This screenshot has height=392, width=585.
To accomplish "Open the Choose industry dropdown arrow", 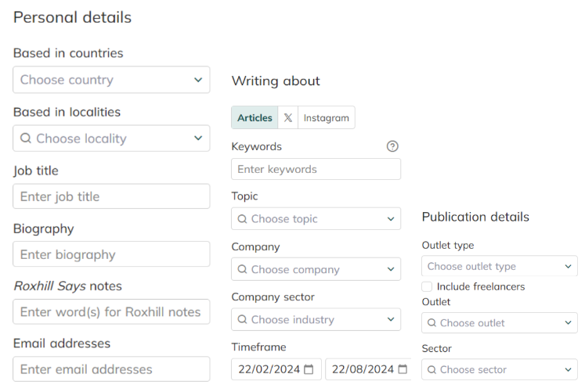I will tap(391, 319).
